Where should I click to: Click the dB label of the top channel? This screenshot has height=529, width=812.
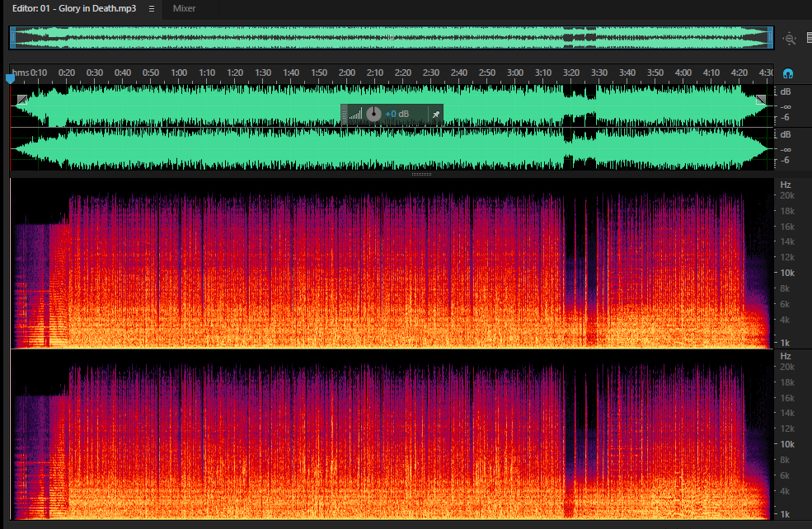coord(786,91)
